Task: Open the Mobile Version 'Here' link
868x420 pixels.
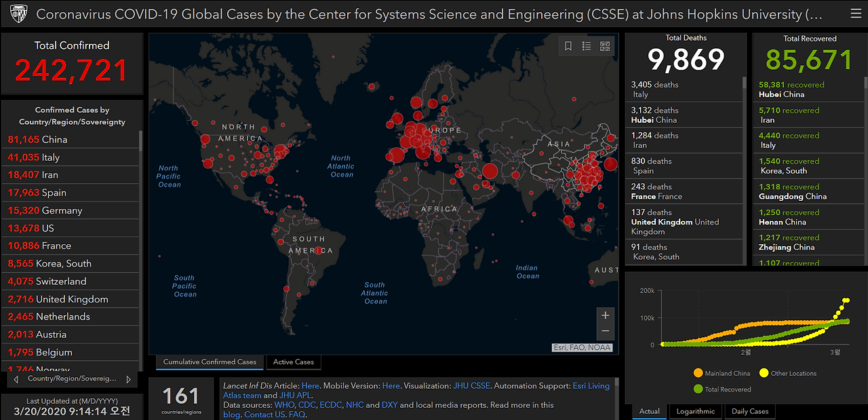Action: pyautogui.click(x=391, y=385)
